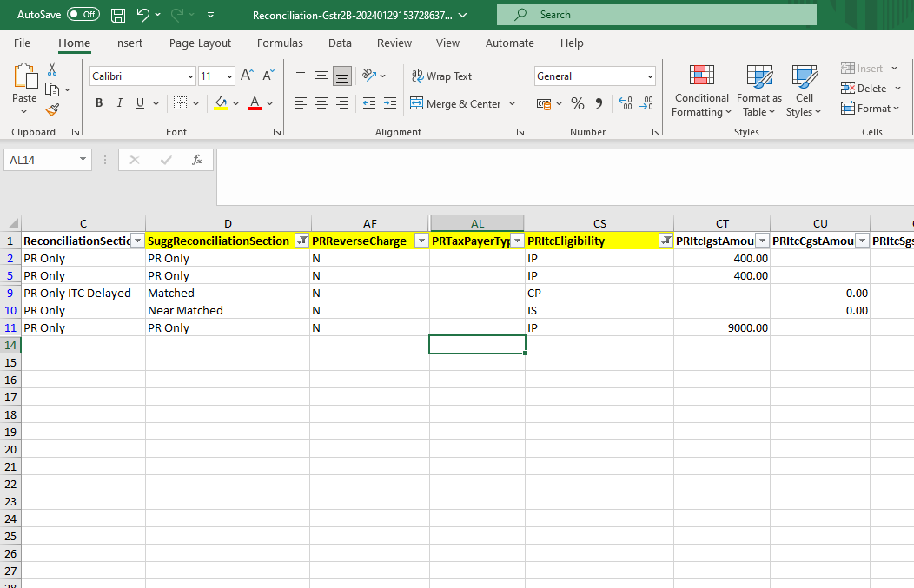Click the Top Align icon

301,76
